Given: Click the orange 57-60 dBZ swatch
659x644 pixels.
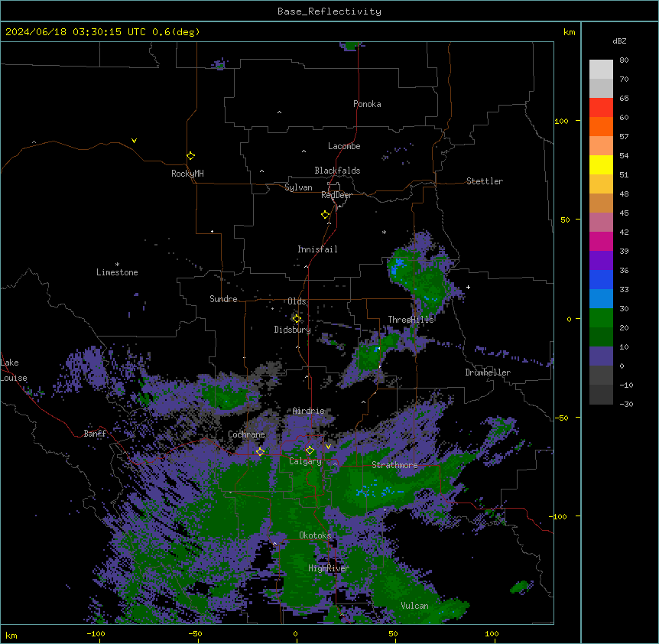Looking at the screenshot, I should 601,126.
